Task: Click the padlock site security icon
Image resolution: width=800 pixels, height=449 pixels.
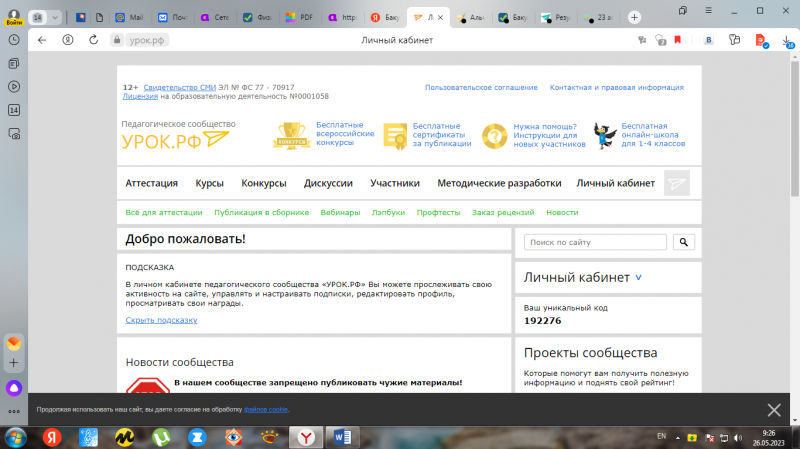Action: [x=117, y=40]
